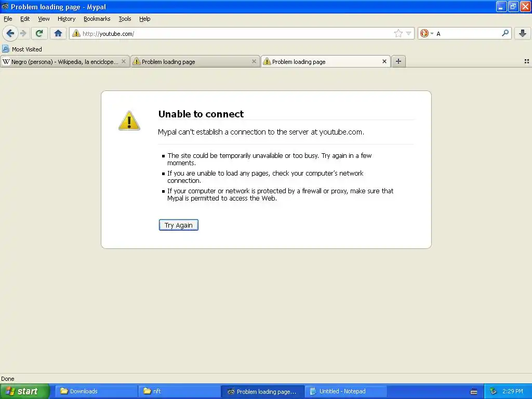Viewport: 532px width, 399px height.
Task: Switch to nft folder in taskbar
Action: click(179, 391)
